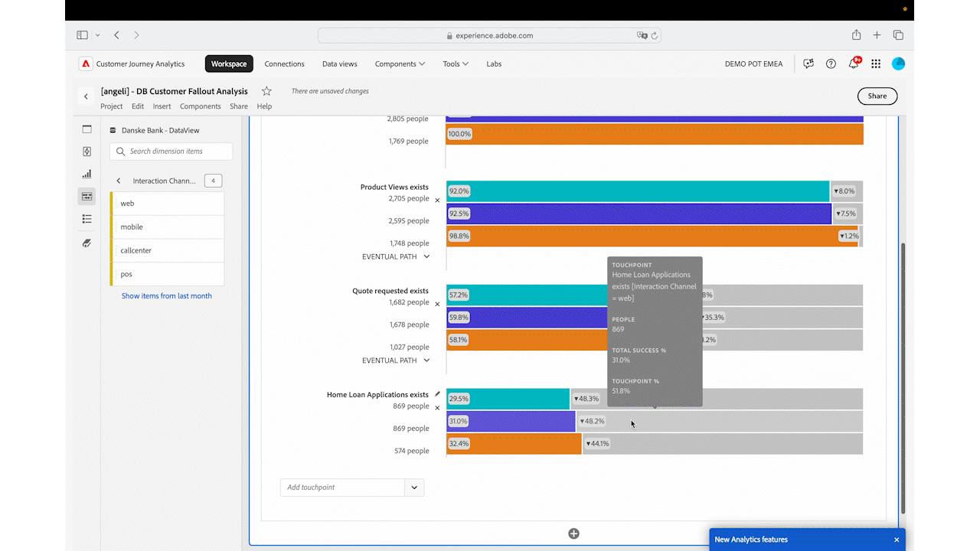Remove the Product Views touchpoint
The height and width of the screenshot is (551, 980).
437,201
